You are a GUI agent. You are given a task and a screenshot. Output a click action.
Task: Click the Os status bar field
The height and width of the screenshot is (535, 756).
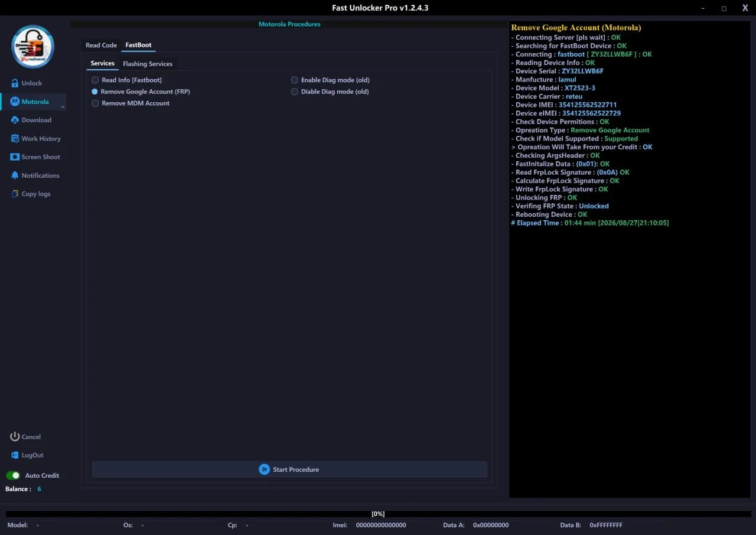(x=133, y=525)
